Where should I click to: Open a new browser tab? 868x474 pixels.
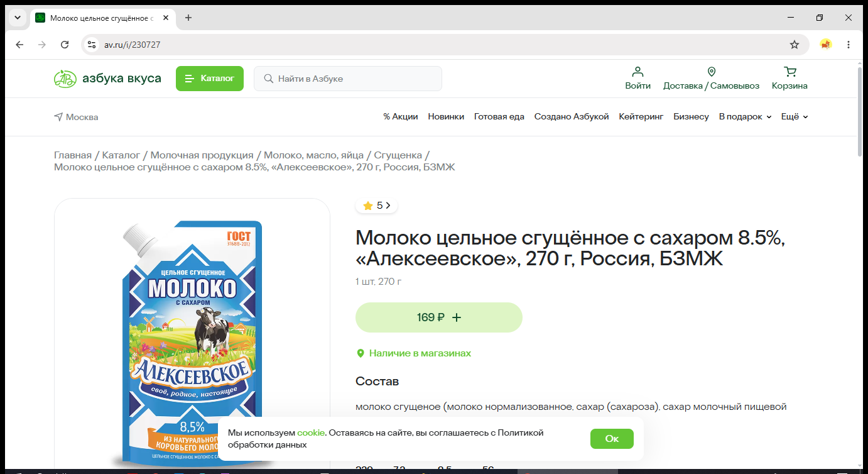pos(188,18)
